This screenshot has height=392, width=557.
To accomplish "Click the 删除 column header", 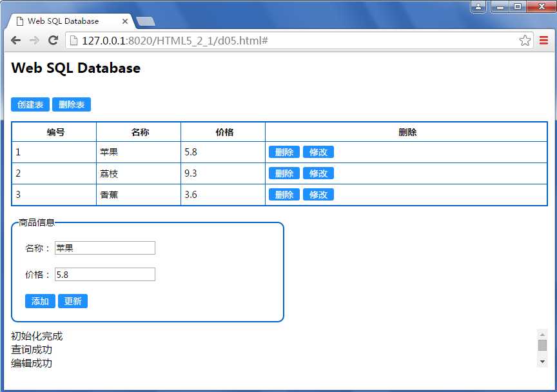I will tap(406, 132).
